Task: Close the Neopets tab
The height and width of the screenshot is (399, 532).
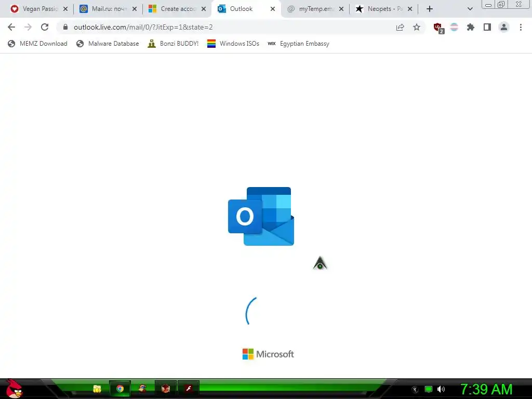Action: pyautogui.click(x=410, y=9)
